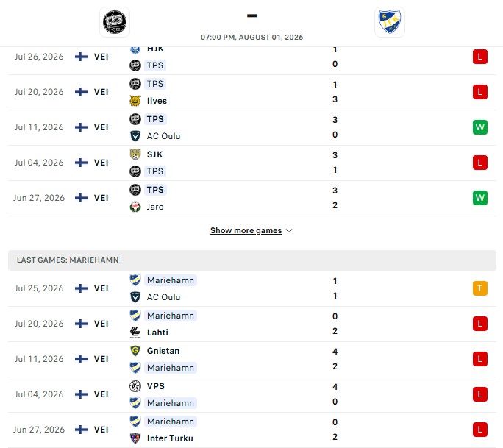
Task: Click the Mariehamn club crest in the header
Action: coord(390,22)
